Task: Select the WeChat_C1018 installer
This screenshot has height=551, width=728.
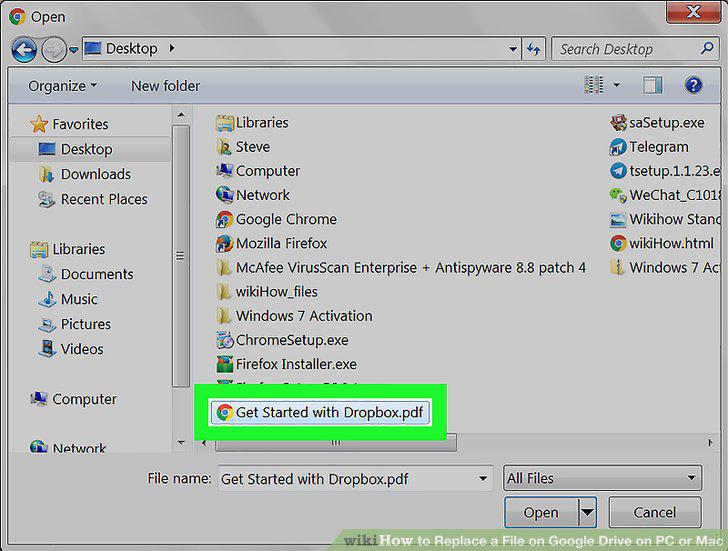Action: [x=664, y=195]
